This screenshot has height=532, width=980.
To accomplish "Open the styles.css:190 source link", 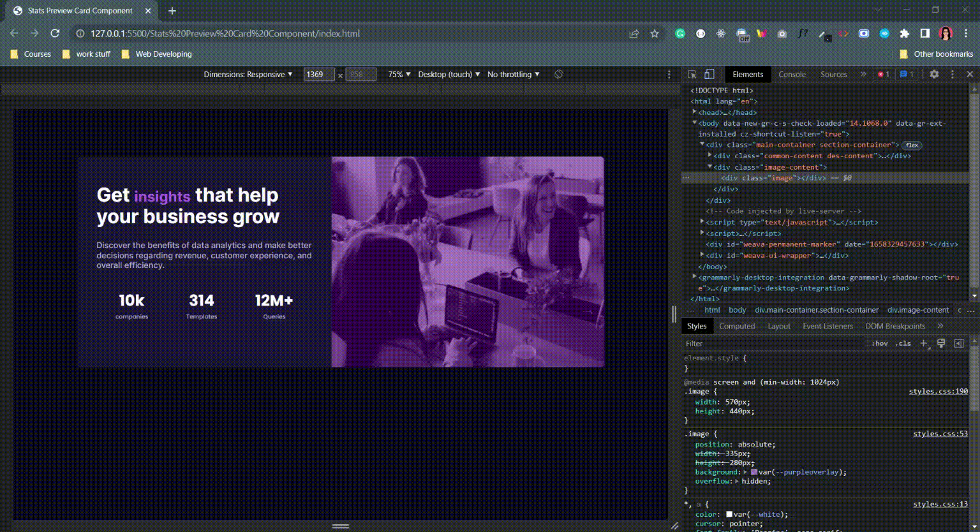I will pos(938,391).
